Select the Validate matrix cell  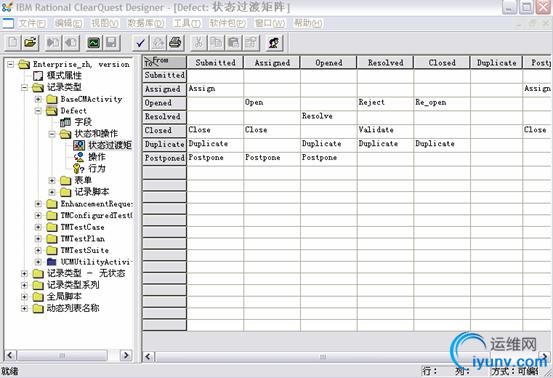pos(385,130)
